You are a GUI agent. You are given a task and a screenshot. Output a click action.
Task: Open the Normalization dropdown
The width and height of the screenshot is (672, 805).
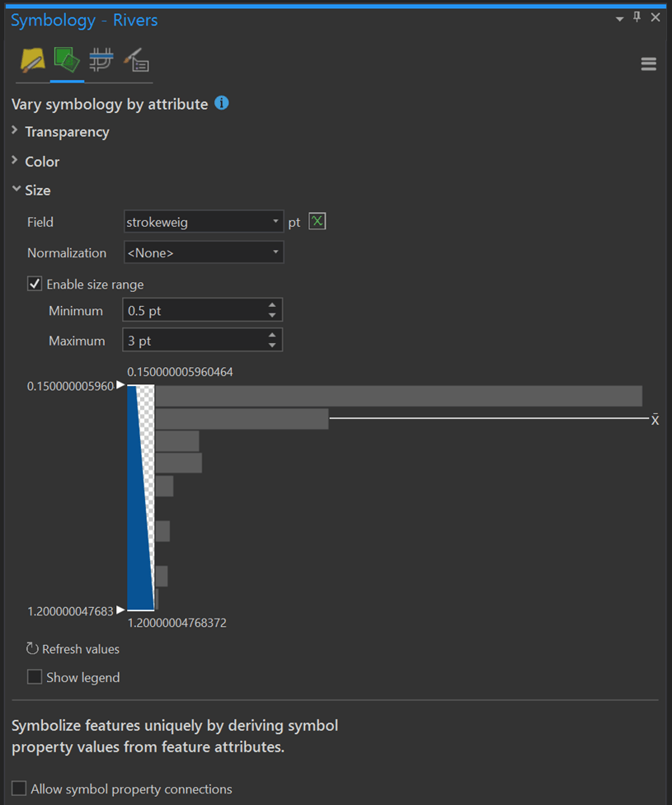(203, 252)
